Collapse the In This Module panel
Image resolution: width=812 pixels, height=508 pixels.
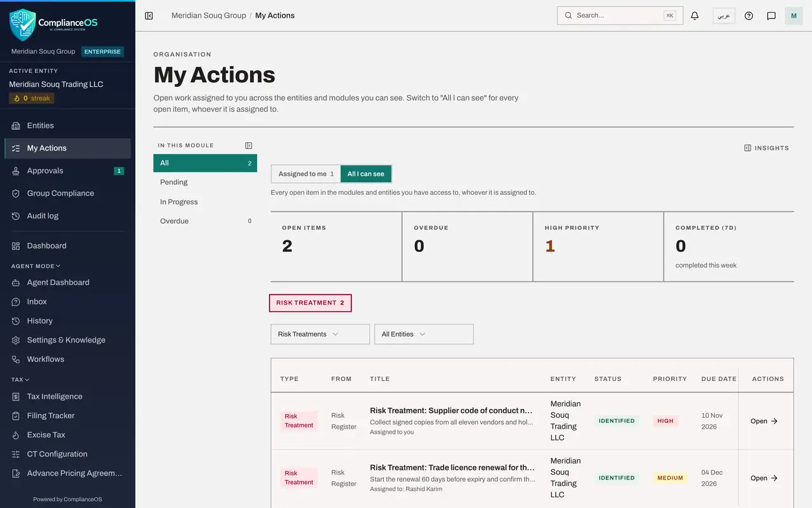[x=249, y=145]
